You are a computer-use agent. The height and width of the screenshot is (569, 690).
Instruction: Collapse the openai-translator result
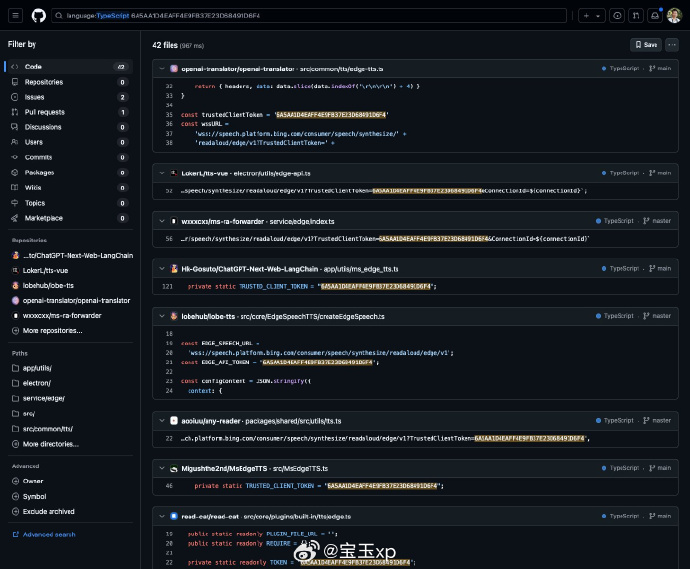(161, 69)
